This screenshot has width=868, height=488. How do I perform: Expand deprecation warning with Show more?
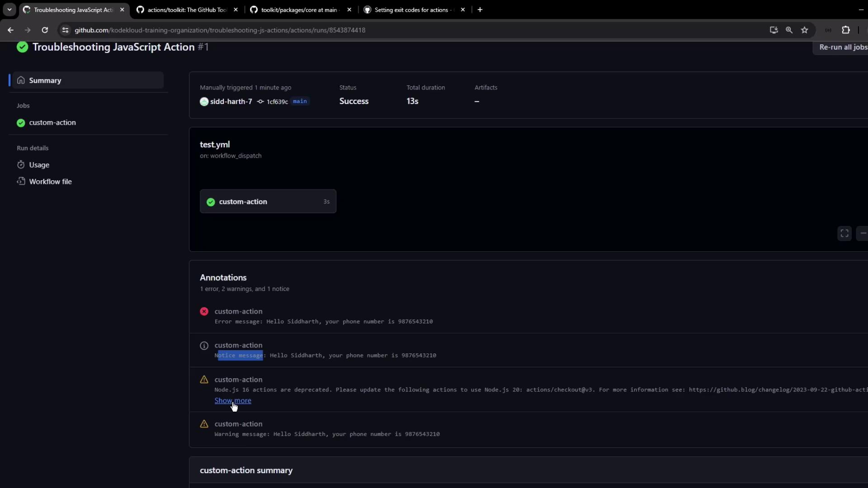tap(232, 401)
